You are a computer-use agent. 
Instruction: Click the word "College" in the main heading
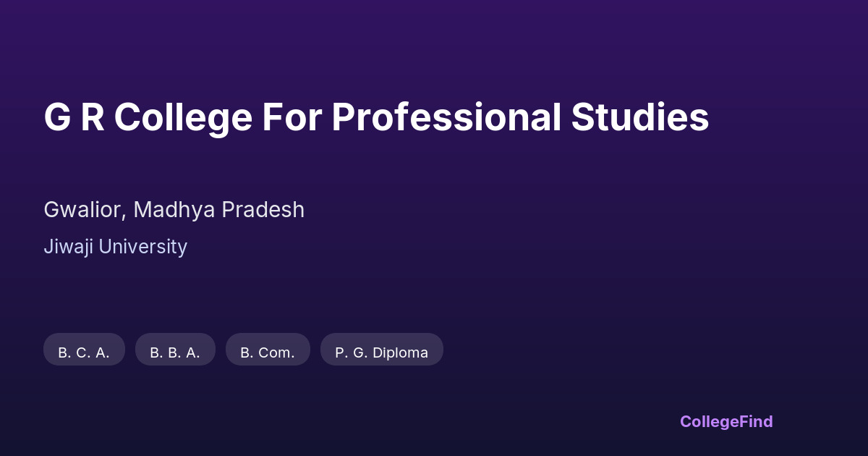(x=183, y=118)
